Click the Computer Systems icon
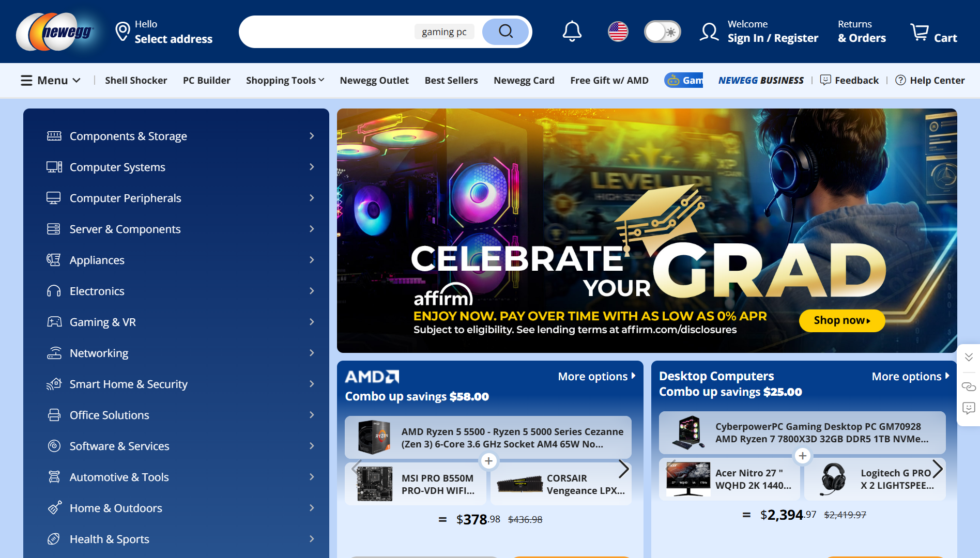 (54, 167)
